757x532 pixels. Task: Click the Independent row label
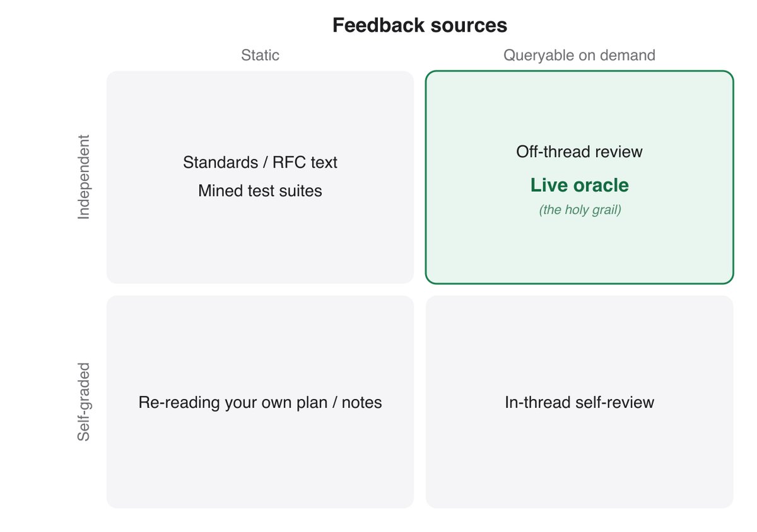pos(84,177)
